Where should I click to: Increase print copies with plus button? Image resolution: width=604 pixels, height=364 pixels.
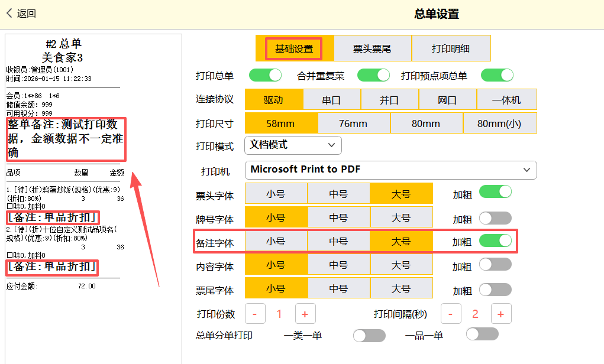tap(305, 314)
